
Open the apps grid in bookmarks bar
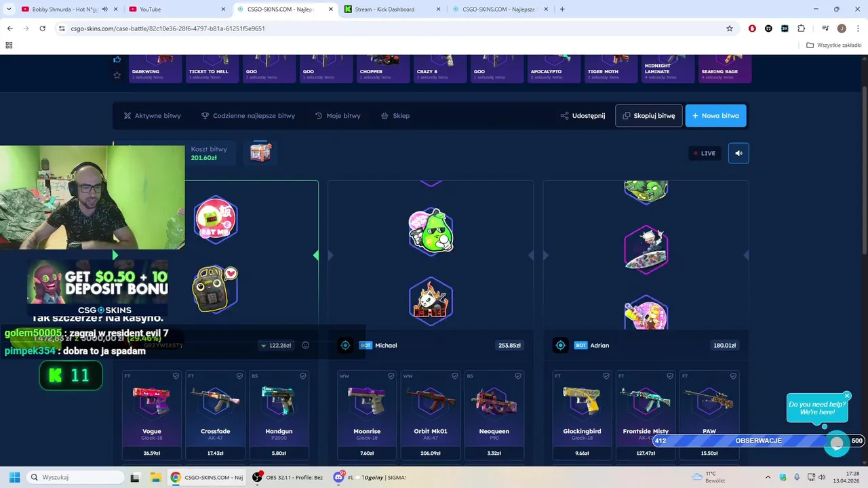coord(9,45)
